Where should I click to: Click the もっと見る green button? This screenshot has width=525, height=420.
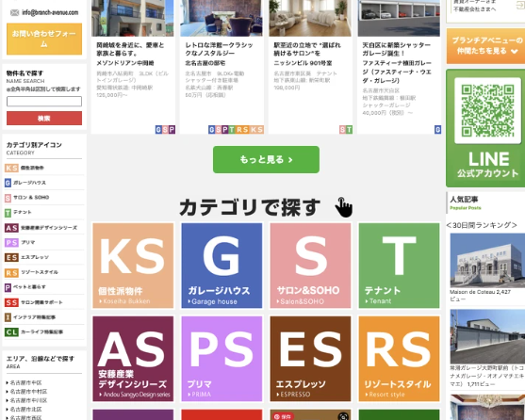[x=266, y=159]
